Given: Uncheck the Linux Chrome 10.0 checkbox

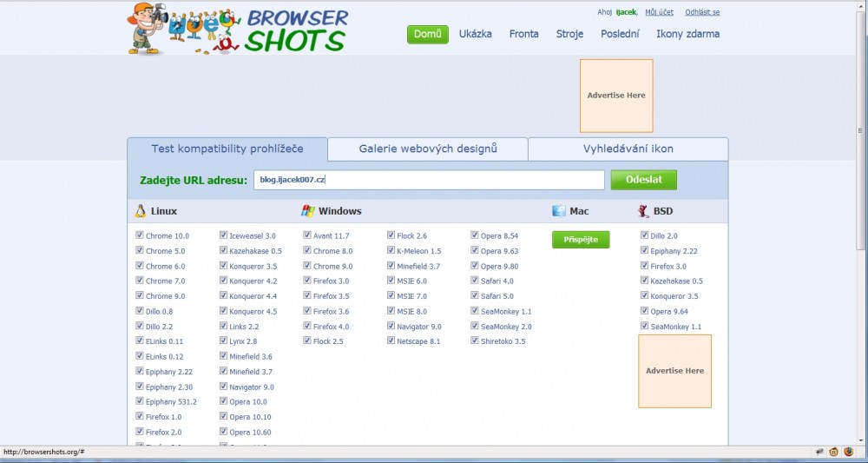Looking at the screenshot, I should (x=140, y=235).
